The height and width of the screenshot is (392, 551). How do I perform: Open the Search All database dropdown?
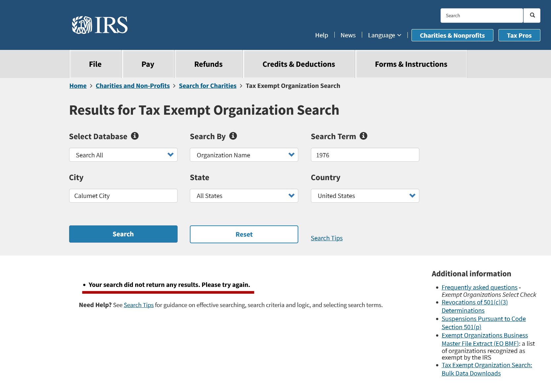[x=123, y=155]
